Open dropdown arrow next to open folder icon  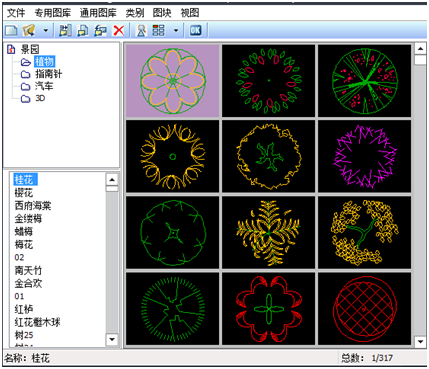pyautogui.click(x=46, y=31)
